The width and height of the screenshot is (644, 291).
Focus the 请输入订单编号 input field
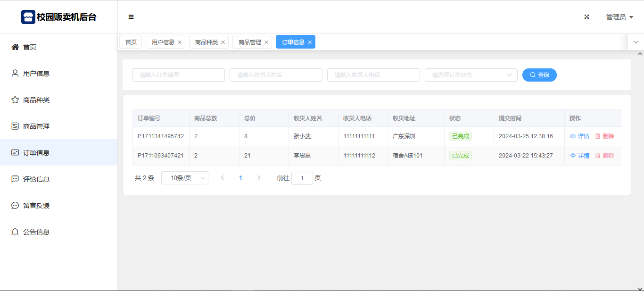[178, 75]
